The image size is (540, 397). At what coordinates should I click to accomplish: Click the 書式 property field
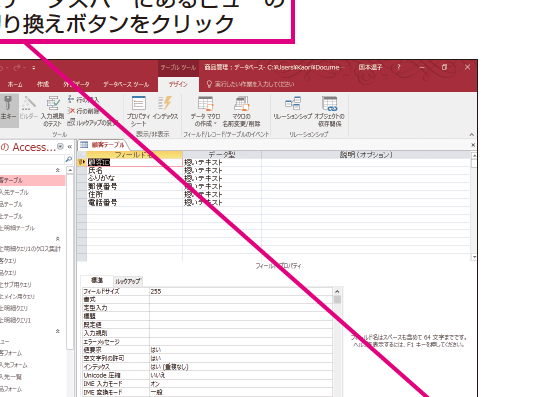tap(241, 300)
